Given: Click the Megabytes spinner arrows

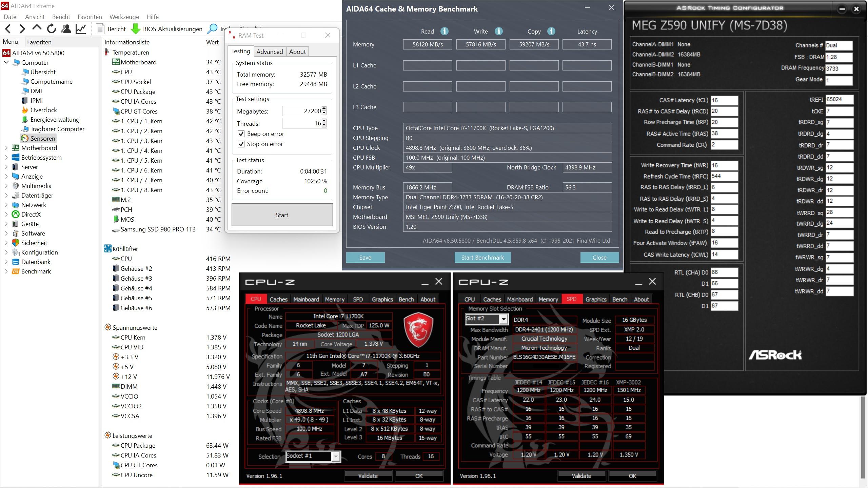Looking at the screenshot, I should tap(324, 111).
